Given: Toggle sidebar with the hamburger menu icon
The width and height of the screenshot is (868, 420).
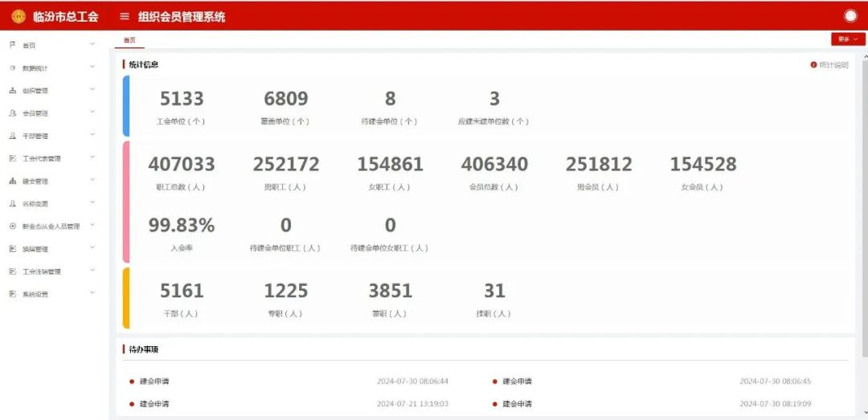Looking at the screenshot, I should (125, 16).
